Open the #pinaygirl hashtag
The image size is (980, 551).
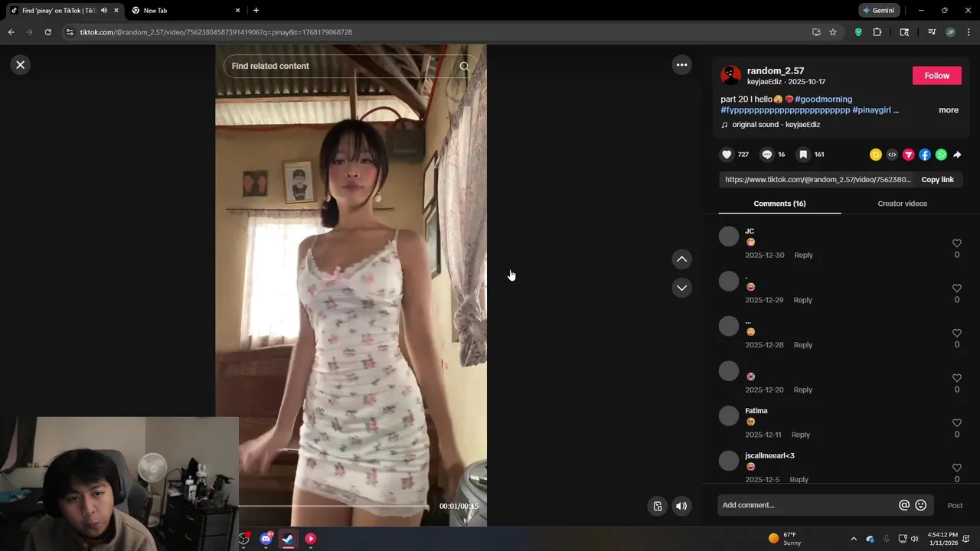click(871, 110)
